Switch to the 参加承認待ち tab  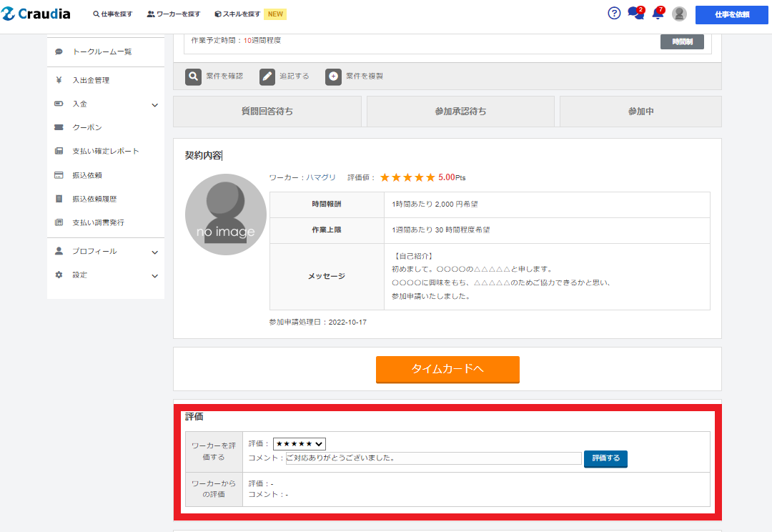(x=460, y=112)
